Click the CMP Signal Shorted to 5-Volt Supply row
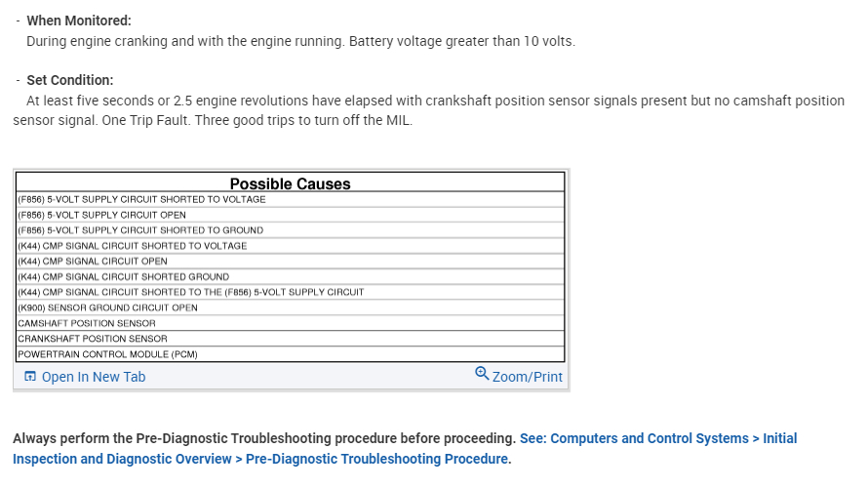 [191, 292]
